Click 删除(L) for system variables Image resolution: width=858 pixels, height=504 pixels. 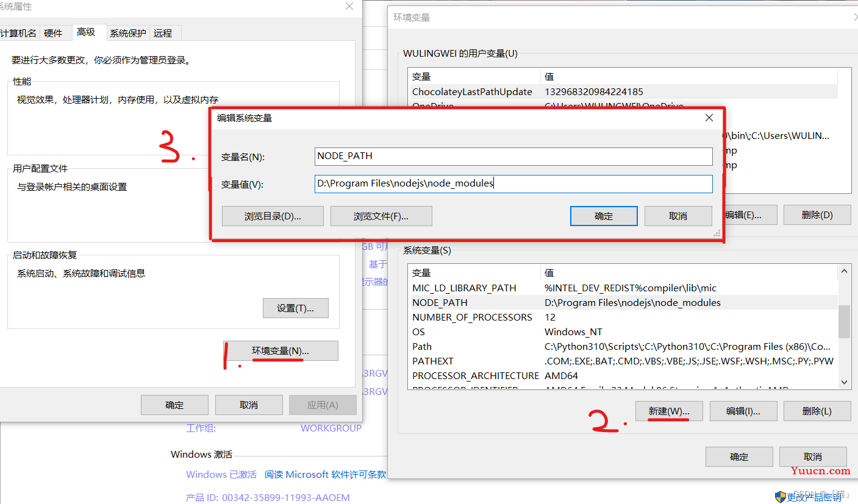(x=817, y=411)
